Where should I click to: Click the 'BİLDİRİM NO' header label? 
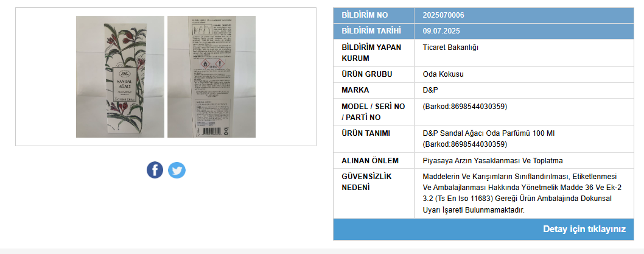365,15
